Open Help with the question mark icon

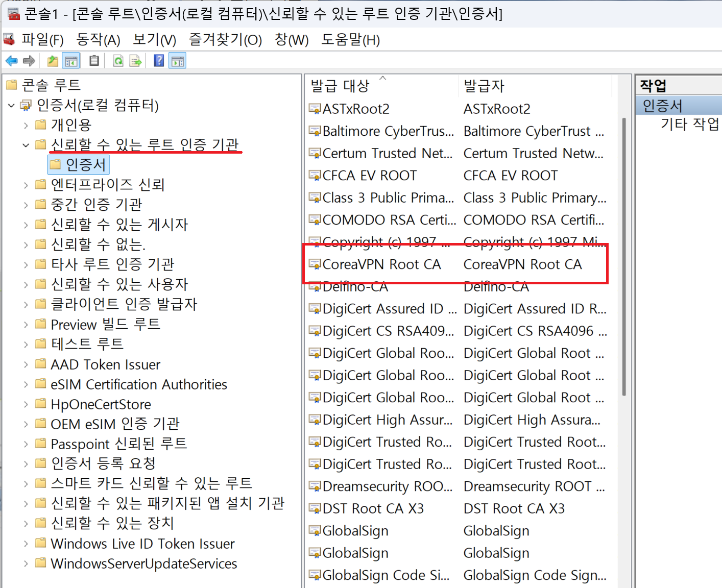click(x=159, y=61)
